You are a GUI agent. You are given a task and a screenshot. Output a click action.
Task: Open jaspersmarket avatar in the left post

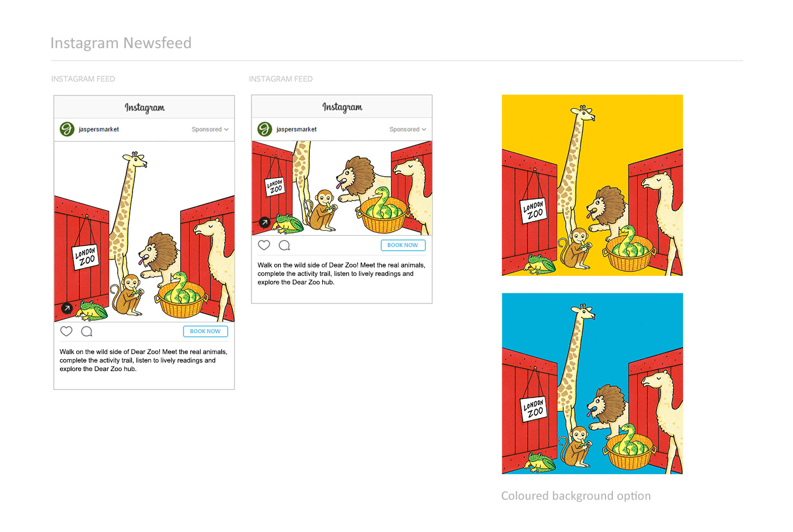67,129
